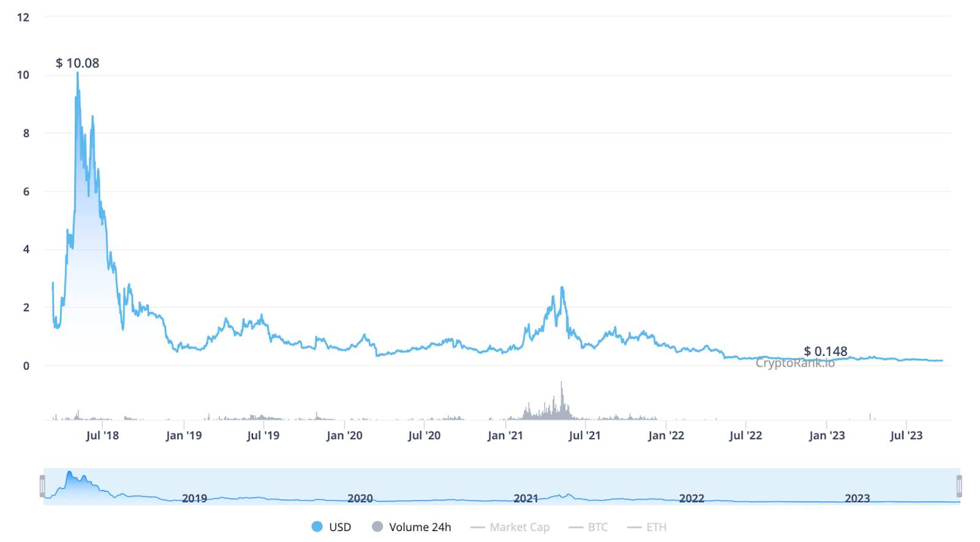This screenshot has height=542, width=980.
Task: Click the 12 value on price axis
Action: (23, 17)
